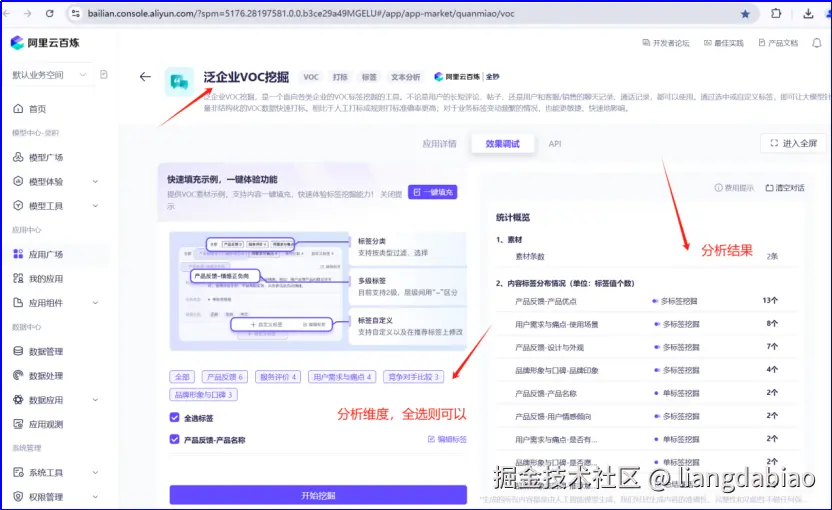Open 首页 in the sidebar

[37, 109]
